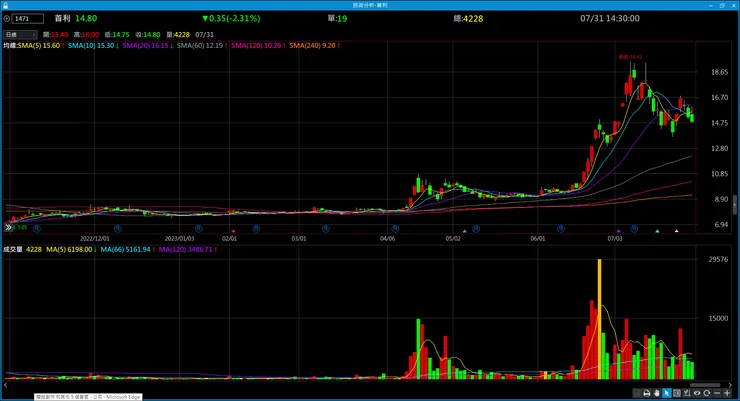
Task: Click the month circle marker after 2022/12/01
Action: pyautogui.click(x=118, y=228)
